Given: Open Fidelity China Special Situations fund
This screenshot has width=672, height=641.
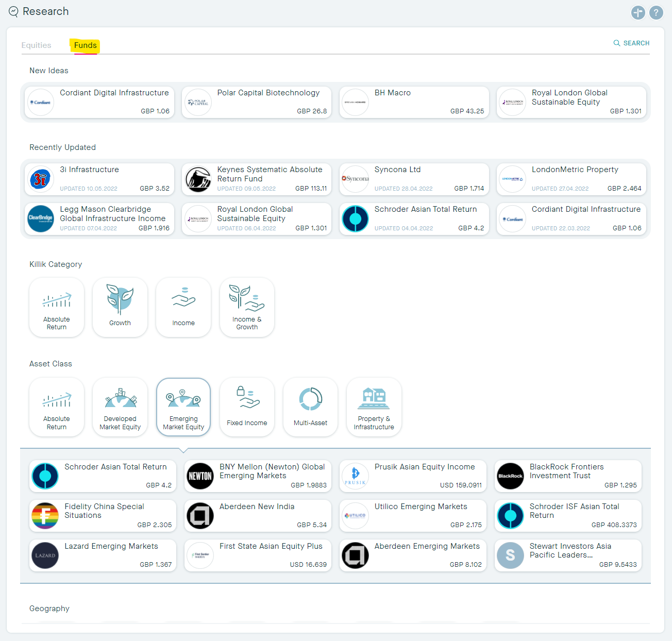Looking at the screenshot, I should tap(103, 516).
